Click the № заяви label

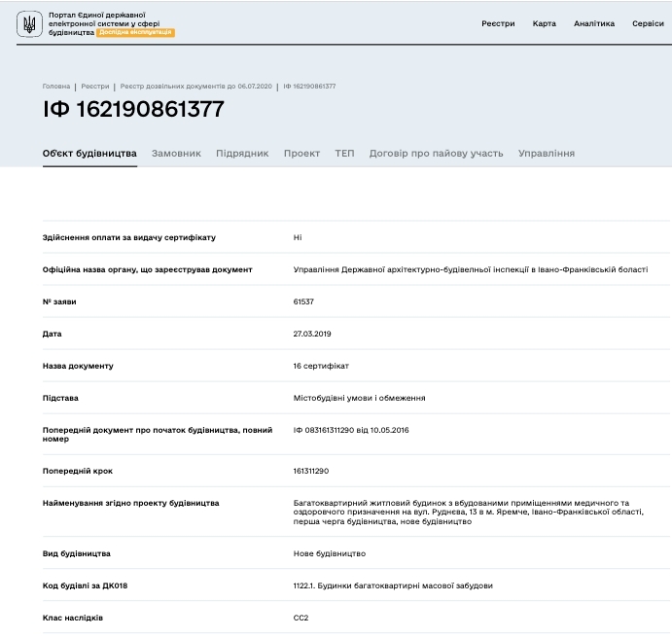59,301
